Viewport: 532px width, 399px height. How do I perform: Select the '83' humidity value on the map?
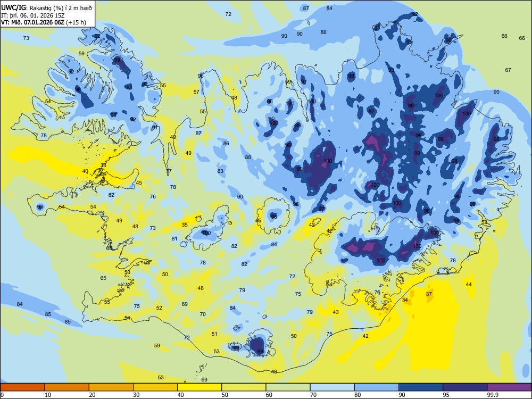pos(221,171)
